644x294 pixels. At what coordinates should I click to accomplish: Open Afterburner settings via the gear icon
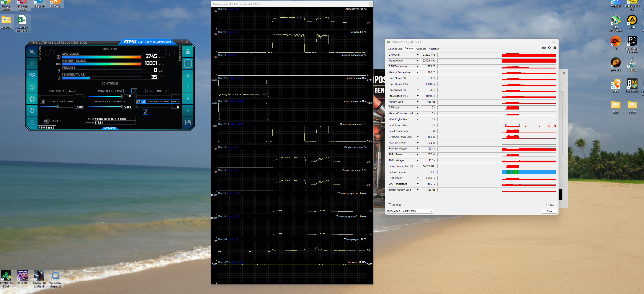point(32,99)
